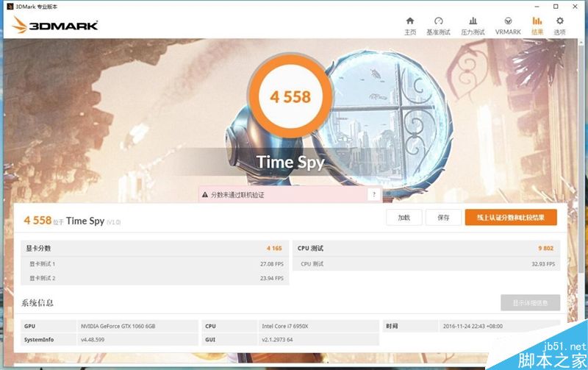
Task: Click the orange online validate and compare button
Action: point(511,217)
